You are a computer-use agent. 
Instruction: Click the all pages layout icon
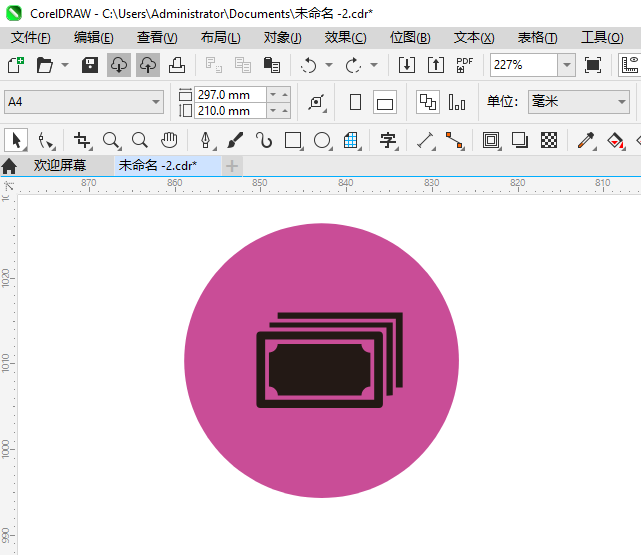point(428,102)
